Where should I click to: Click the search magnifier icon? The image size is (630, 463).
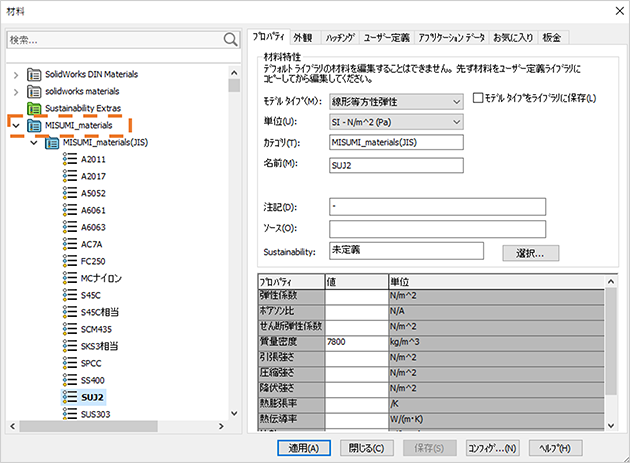(x=231, y=40)
